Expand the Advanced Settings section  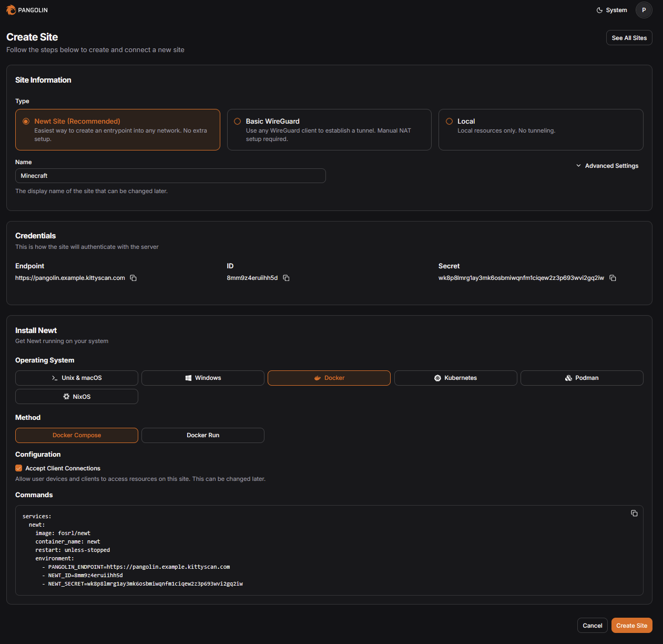coord(607,165)
